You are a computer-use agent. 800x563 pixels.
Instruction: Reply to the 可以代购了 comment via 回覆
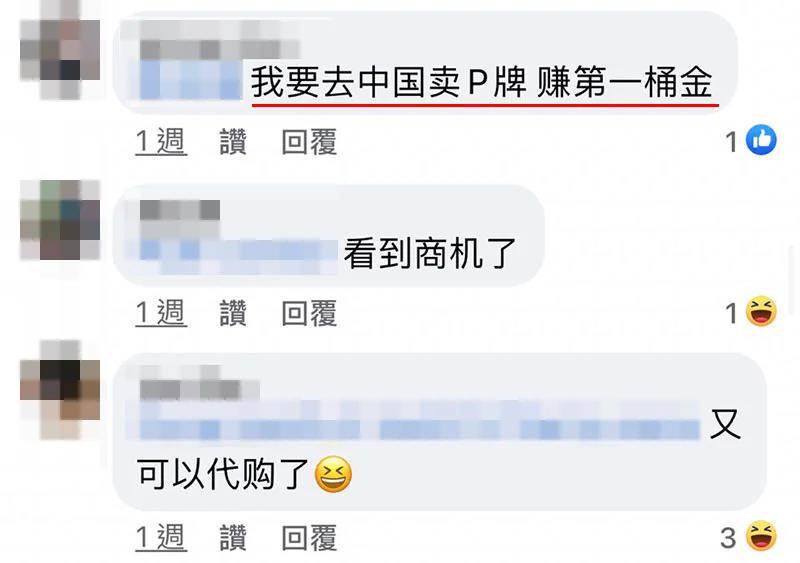(x=309, y=538)
